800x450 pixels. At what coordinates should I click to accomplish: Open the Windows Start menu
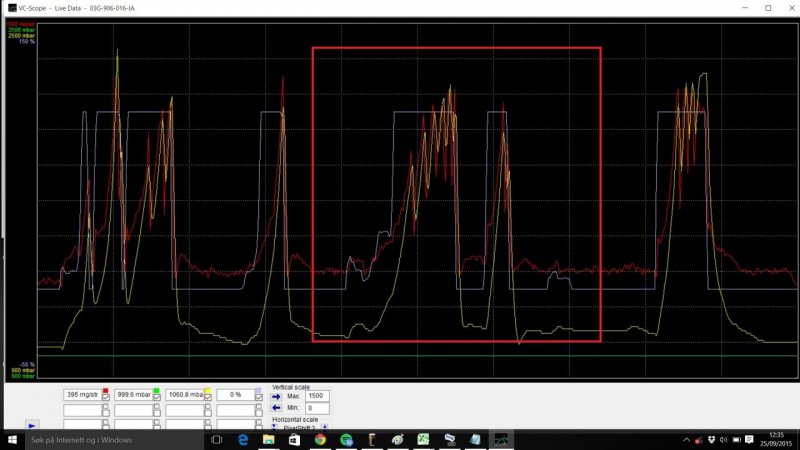(12, 439)
